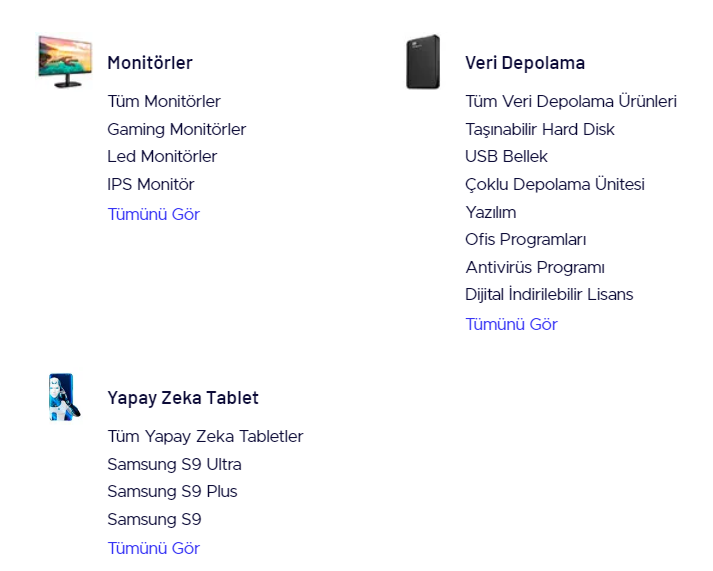Click Tümünü Gör under Monitörler
The height and width of the screenshot is (571, 713).
(x=154, y=214)
